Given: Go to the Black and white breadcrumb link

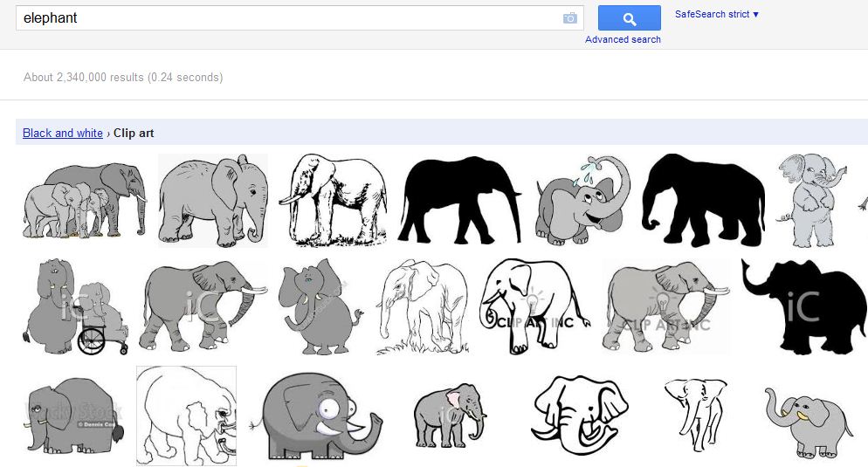Looking at the screenshot, I should (x=63, y=133).
